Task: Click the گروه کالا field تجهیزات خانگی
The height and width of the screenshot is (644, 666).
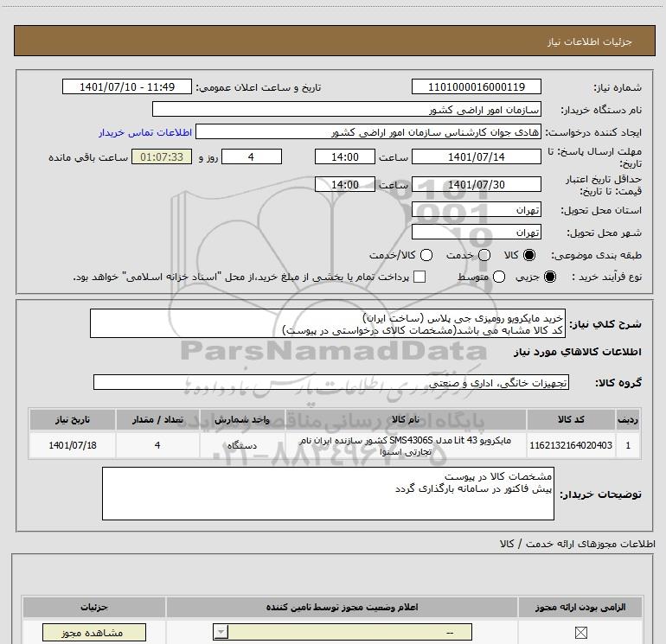Action: [331, 382]
